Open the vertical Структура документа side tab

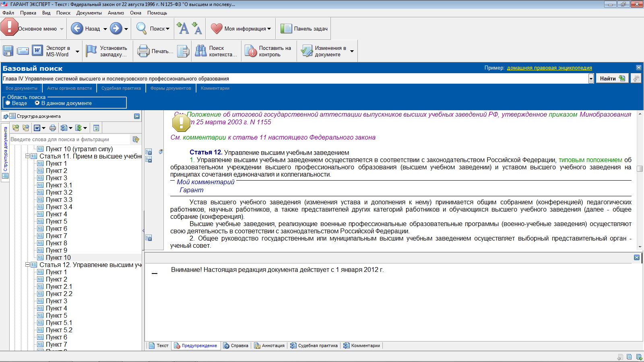click(x=5, y=153)
